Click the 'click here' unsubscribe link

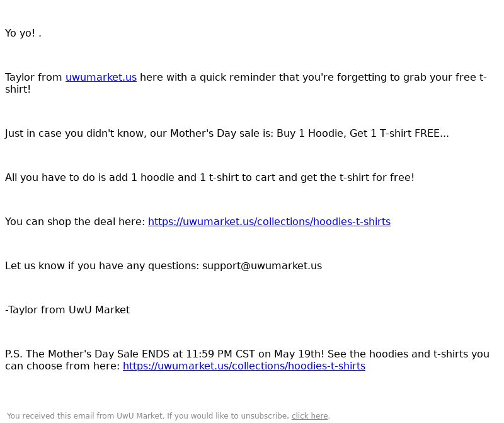309,416
